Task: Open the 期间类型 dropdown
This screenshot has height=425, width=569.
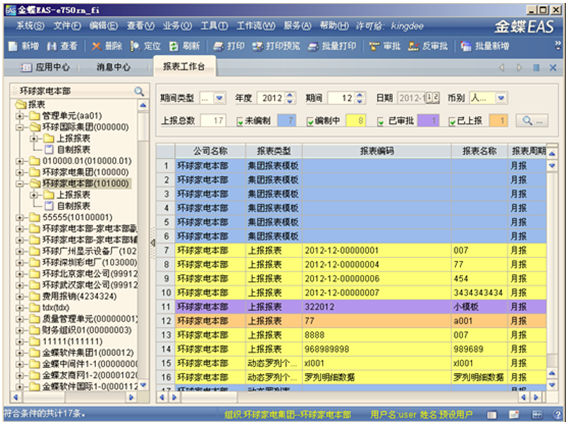Action: click(219, 98)
